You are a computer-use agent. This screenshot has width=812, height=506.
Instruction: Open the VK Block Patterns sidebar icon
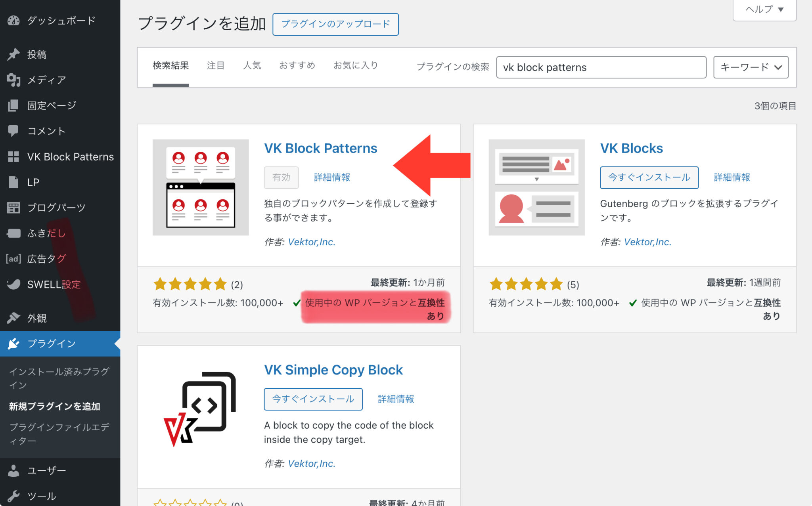coord(13,157)
